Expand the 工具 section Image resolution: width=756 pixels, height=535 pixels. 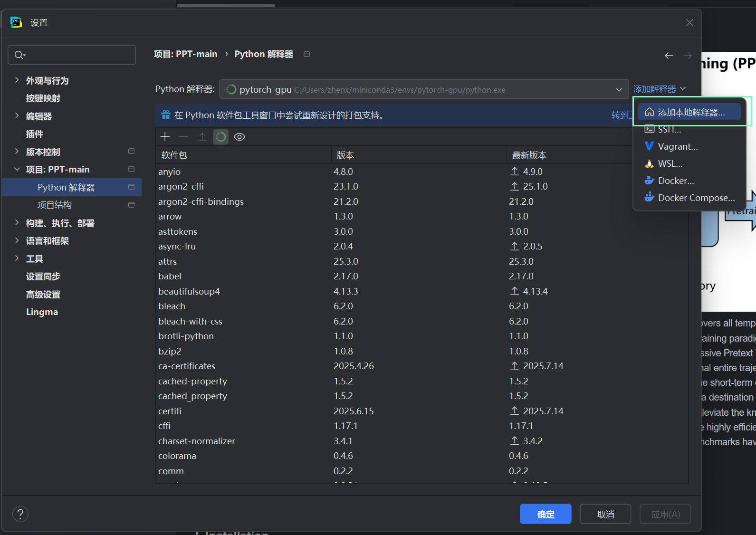pos(17,258)
